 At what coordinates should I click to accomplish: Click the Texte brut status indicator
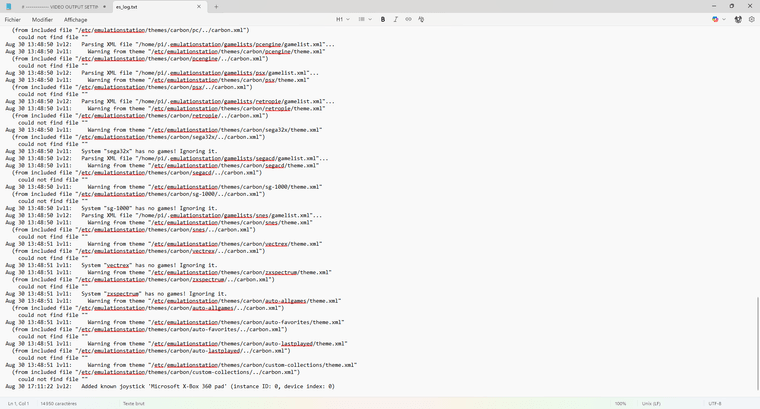[x=134, y=403]
